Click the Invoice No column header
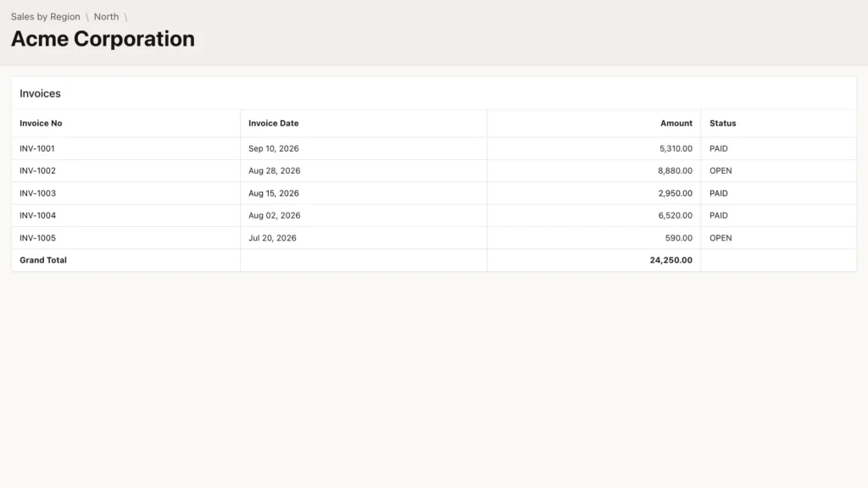Viewport: 868px width, 488px height. pos(41,124)
